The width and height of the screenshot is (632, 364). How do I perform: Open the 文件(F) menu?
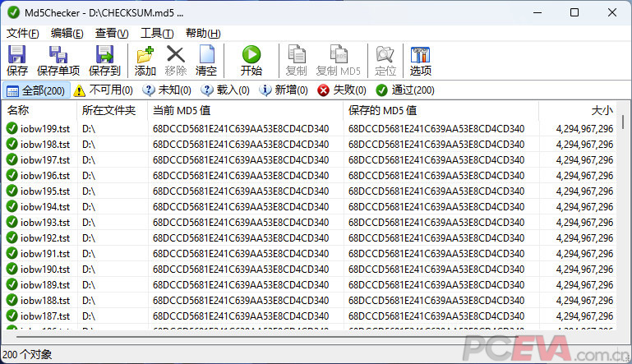(x=23, y=34)
